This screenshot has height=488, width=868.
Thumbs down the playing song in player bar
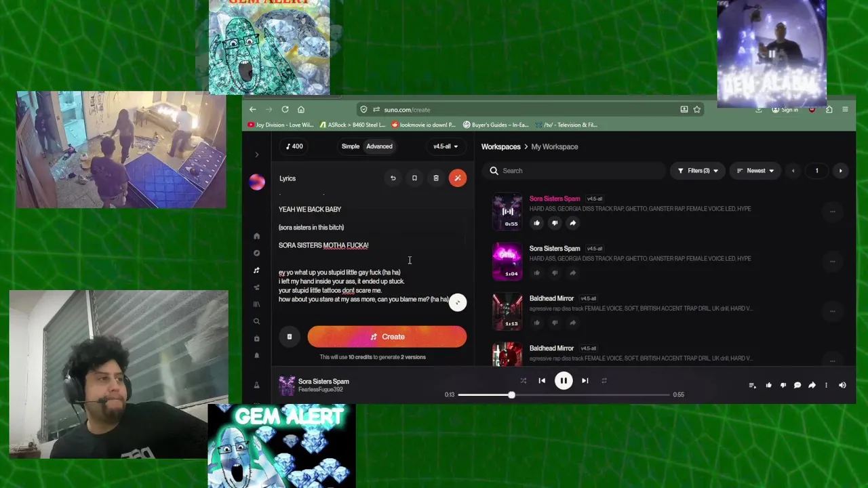click(x=783, y=385)
